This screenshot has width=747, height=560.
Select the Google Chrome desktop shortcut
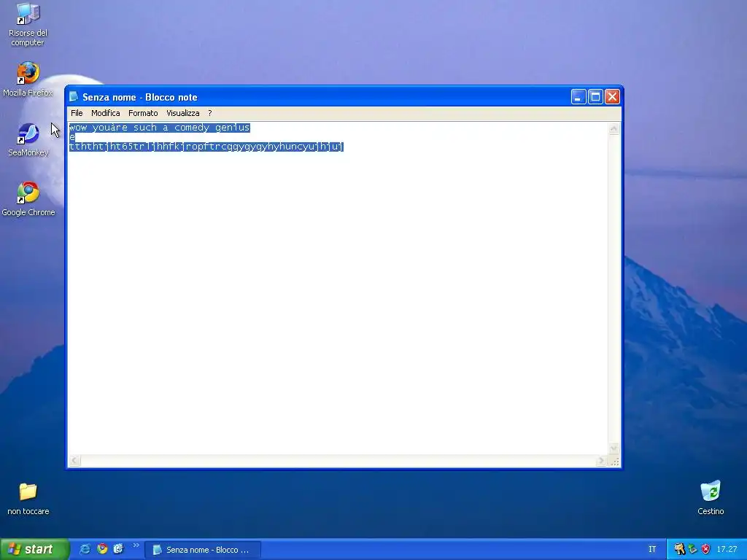(x=28, y=199)
